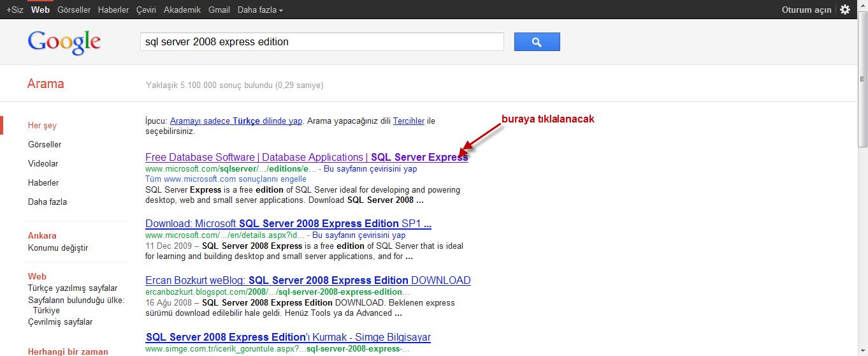Expand Daha fazla in the sidebar

[47, 202]
